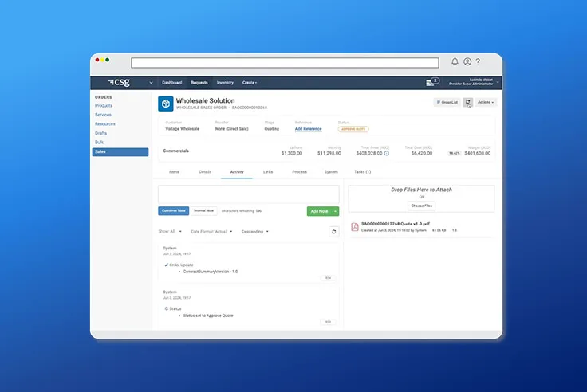Refresh the order using header refresh icon
The width and height of the screenshot is (587, 392).
tap(467, 102)
